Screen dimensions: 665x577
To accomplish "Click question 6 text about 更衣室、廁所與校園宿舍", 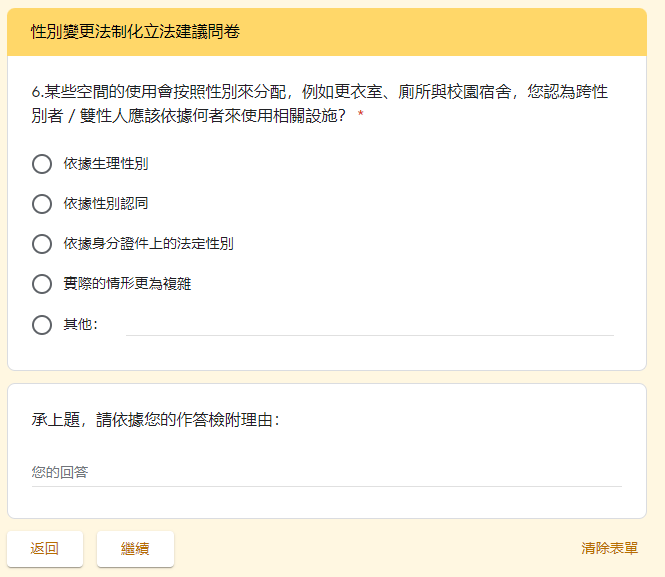I will [x=320, y=103].
